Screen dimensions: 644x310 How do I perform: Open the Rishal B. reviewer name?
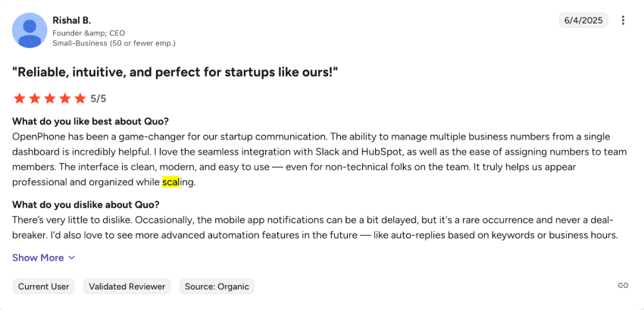[71, 19]
